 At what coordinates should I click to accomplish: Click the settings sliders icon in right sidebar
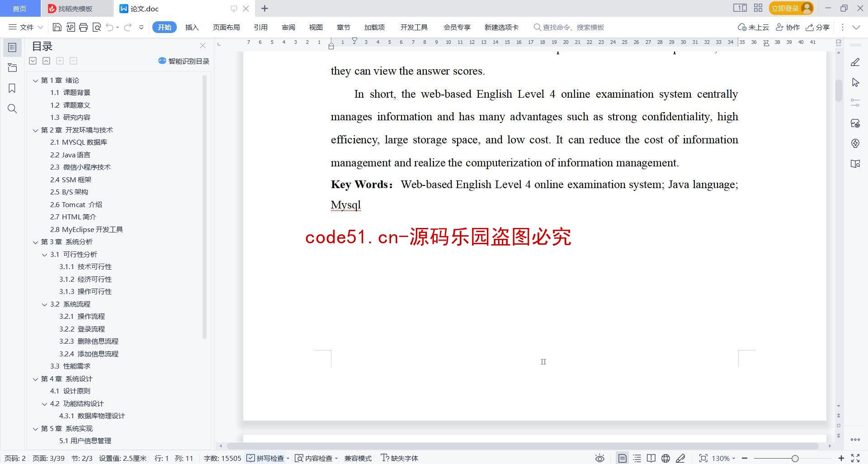[x=855, y=103]
